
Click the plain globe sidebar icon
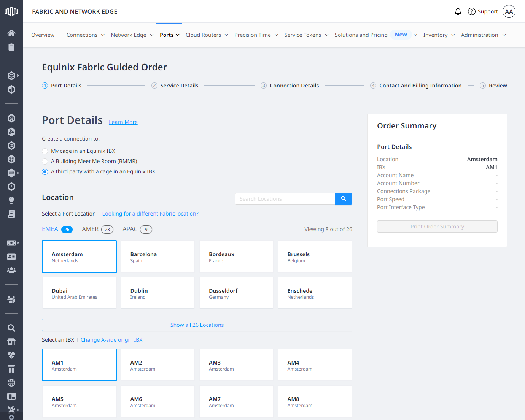coord(11,383)
